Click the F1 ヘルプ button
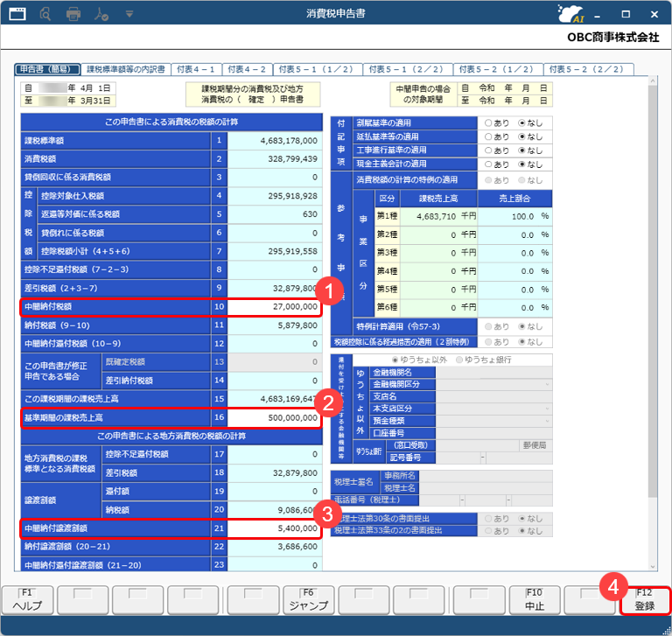This screenshot has height=636, width=672. [x=28, y=599]
